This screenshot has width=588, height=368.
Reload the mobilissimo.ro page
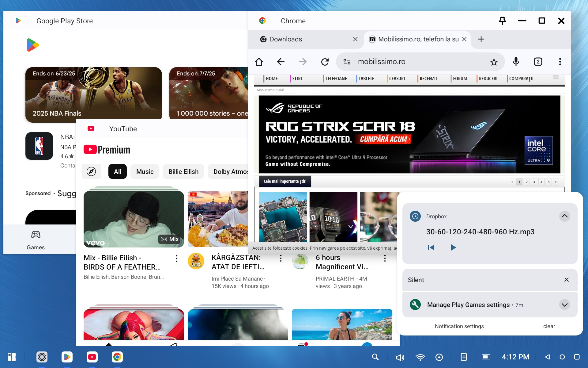click(325, 62)
